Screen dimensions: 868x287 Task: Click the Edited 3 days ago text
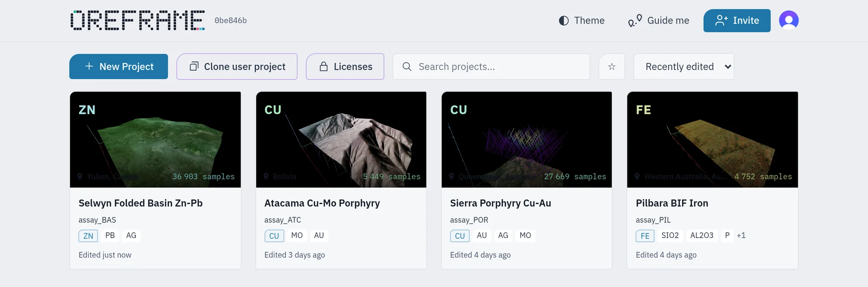click(x=295, y=255)
